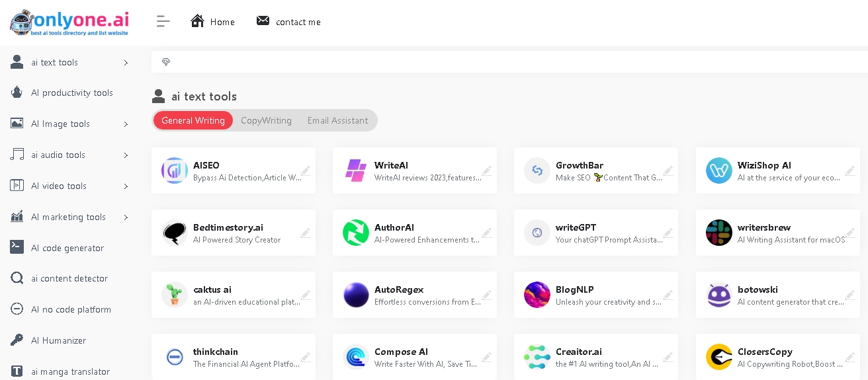Click the caktus ai cactus logo
868x380 pixels.
click(175, 295)
